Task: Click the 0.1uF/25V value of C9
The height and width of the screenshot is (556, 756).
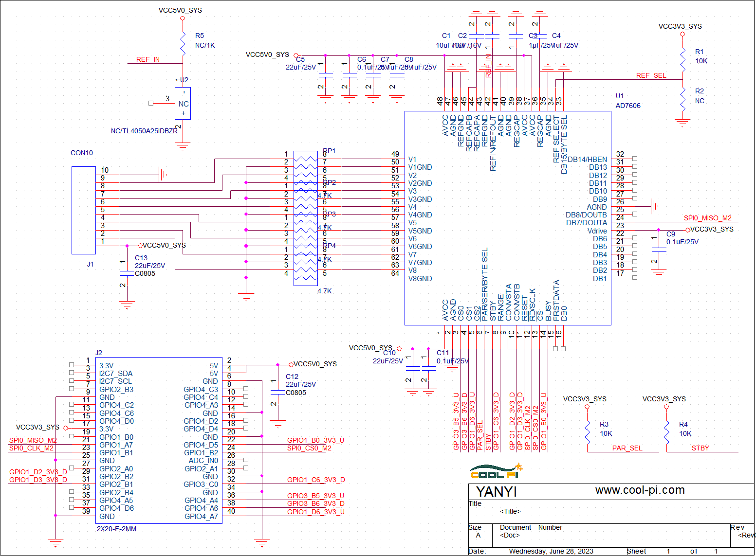Action: coord(682,242)
